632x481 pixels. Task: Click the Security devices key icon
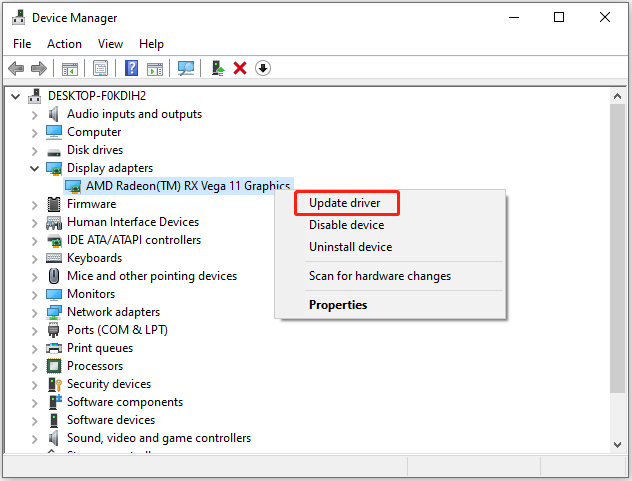coord(54,384)
